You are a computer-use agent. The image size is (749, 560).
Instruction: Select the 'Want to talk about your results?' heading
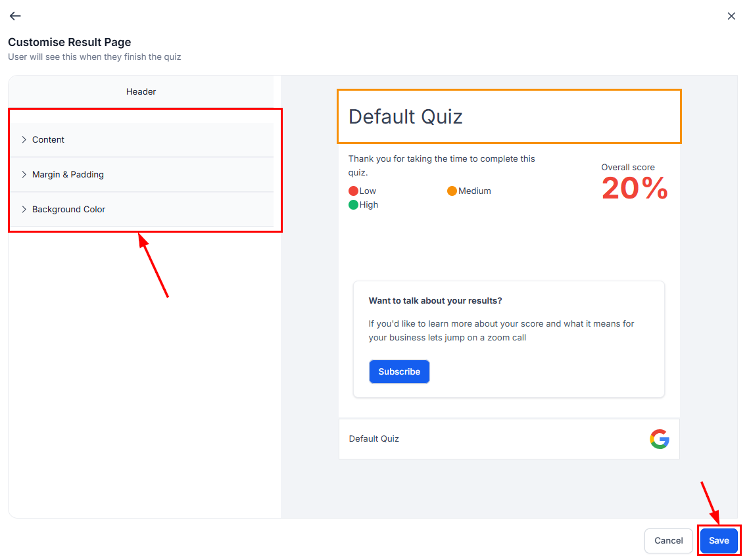click(435, 300)
